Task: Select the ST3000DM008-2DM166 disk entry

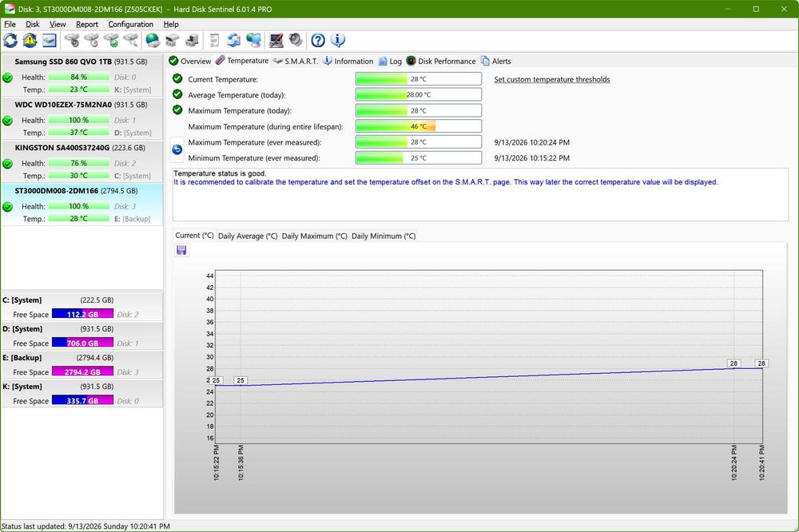Action: [x=82, y=204]
